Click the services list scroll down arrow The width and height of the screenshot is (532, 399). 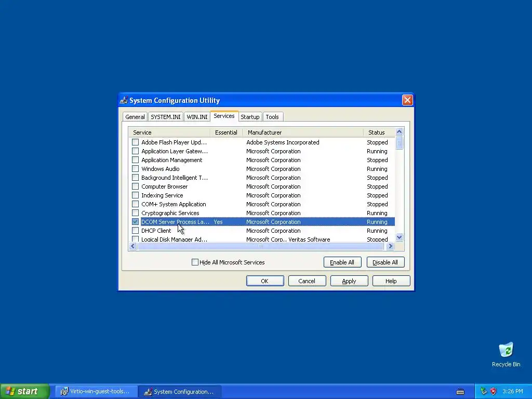click(399, 237)
